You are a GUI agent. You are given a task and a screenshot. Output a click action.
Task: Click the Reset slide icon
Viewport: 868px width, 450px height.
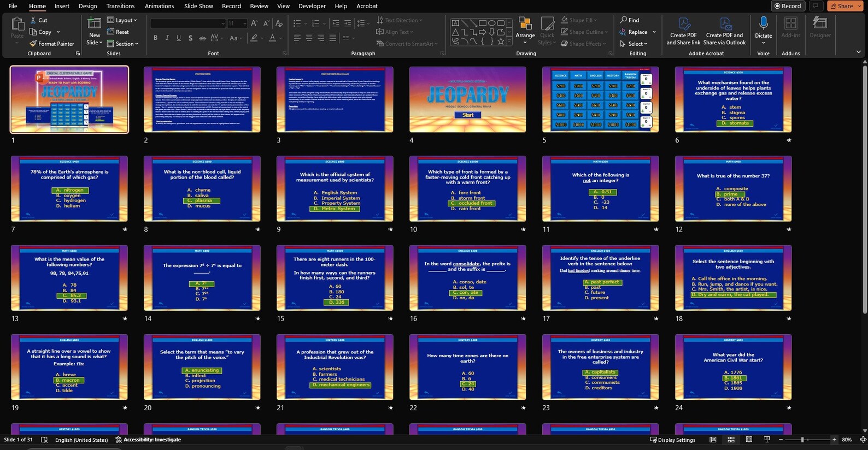tap(110, 32)
